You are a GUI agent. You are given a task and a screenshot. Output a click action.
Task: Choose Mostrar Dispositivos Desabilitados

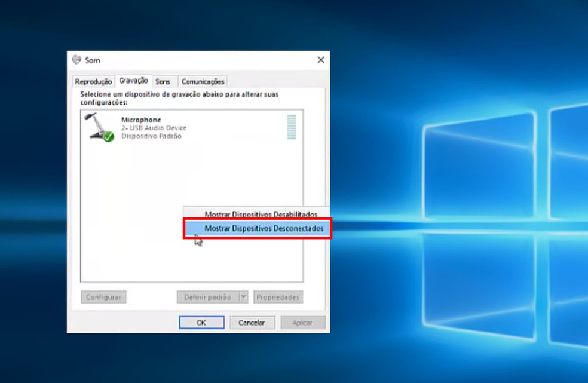(261, 214)
